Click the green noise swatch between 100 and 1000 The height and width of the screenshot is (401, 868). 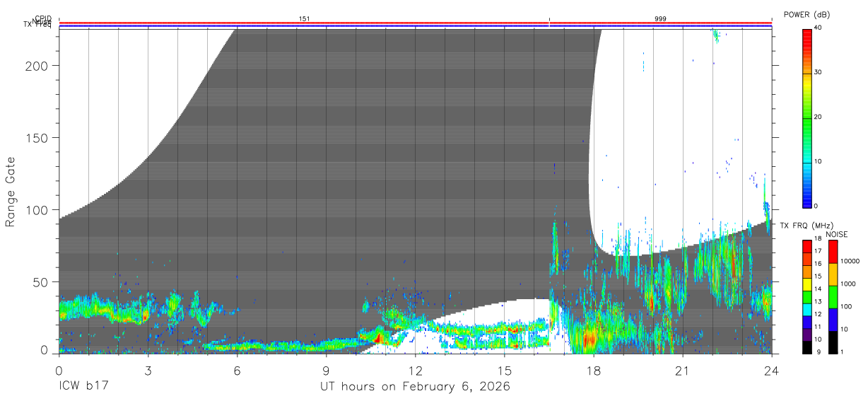click(x=833, y=296)
